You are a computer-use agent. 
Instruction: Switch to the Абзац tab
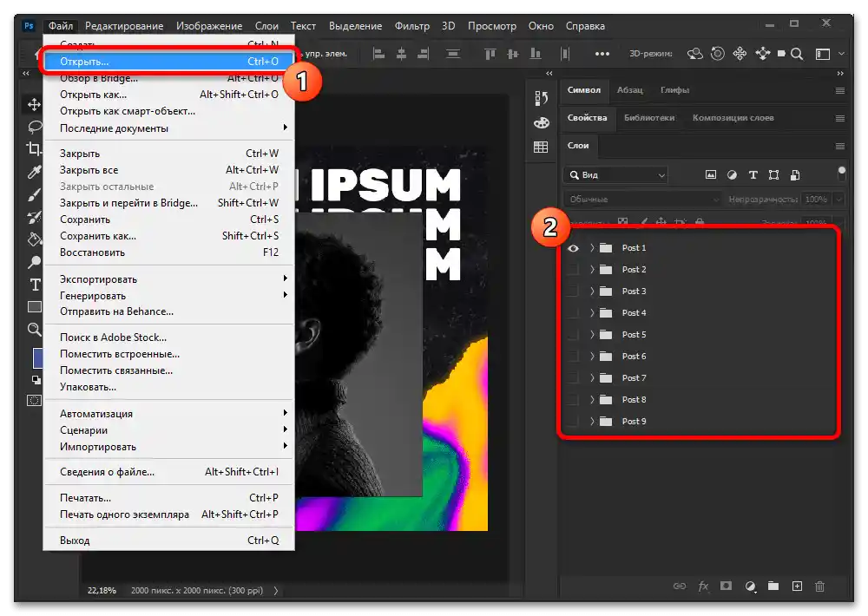tap(630, 90)
